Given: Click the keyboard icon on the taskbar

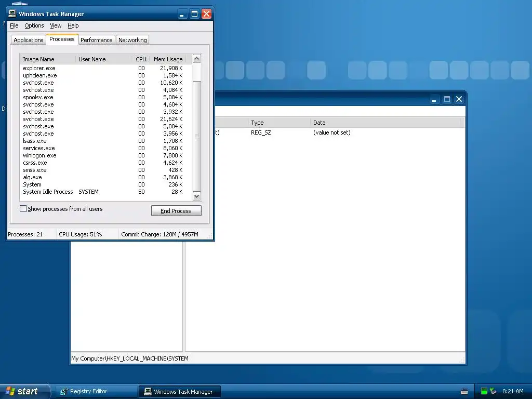Looking at the screenshot, I should (464, 392).
